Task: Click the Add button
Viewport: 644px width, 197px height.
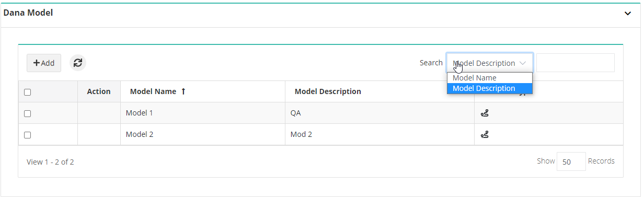Action: click(x=44, y=63)
